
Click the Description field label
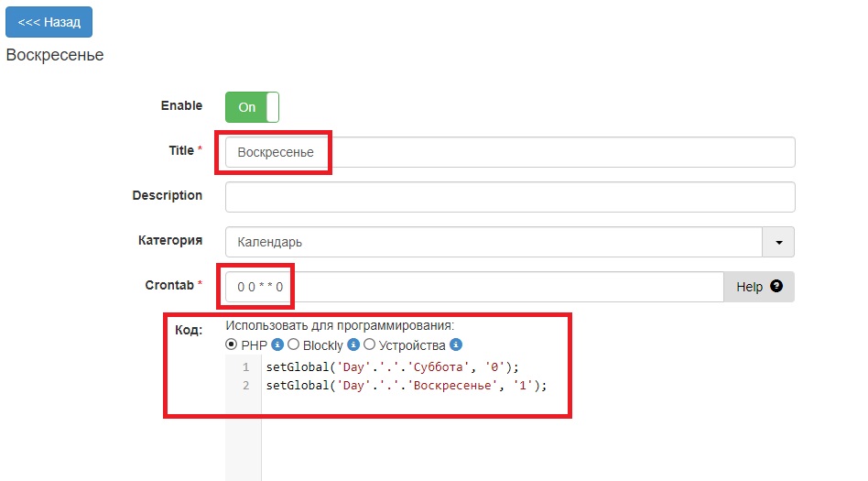167,195
